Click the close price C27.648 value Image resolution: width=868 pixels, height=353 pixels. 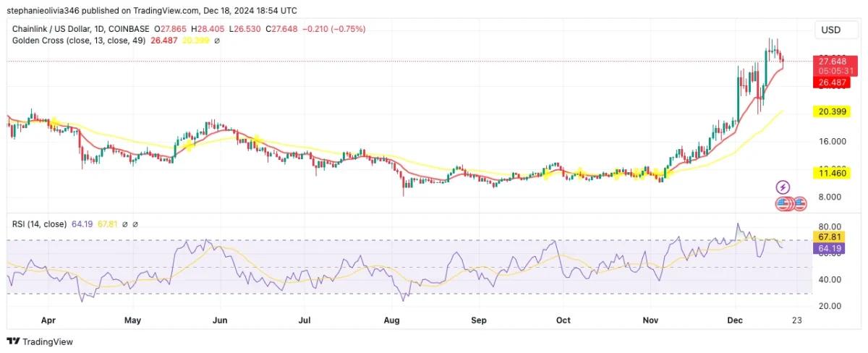pyautogui.click(x=281, y=29)
